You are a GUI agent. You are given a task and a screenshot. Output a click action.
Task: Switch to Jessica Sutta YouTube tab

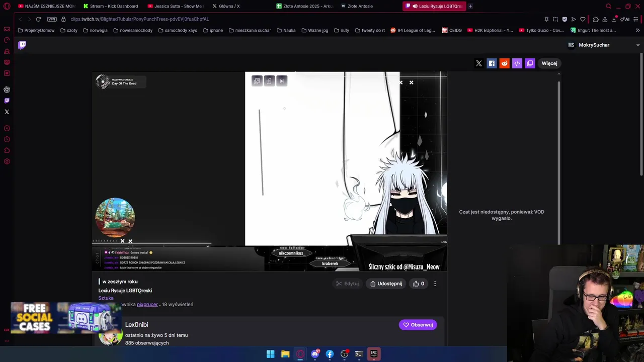[175, 6]
